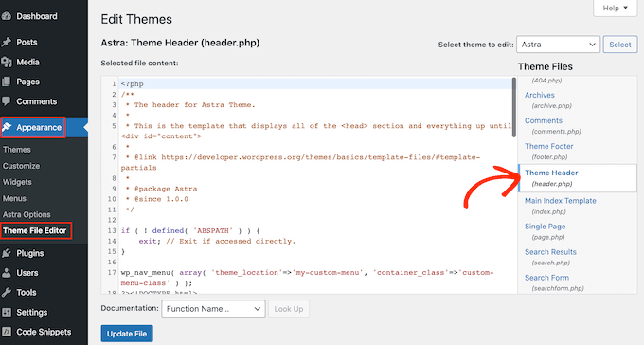644x345 pixels.
Task: Select the Appearance menu item
Action: click(x=39, y=127)
